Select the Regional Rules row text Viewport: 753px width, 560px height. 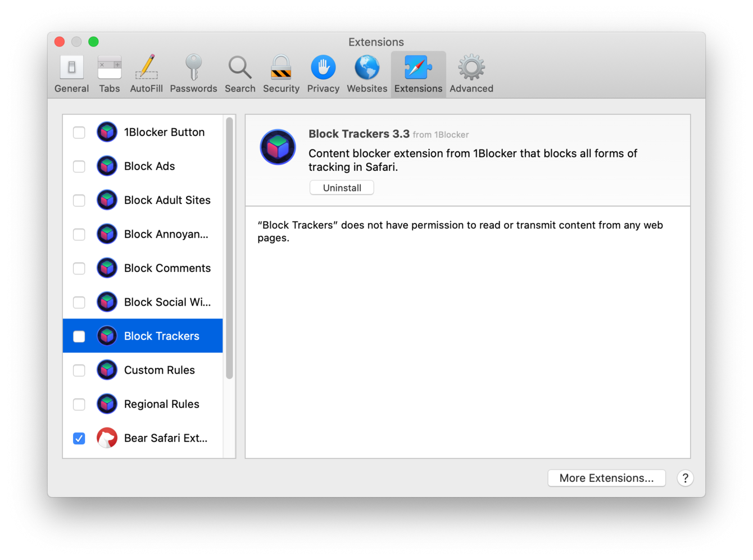(161, 404)
